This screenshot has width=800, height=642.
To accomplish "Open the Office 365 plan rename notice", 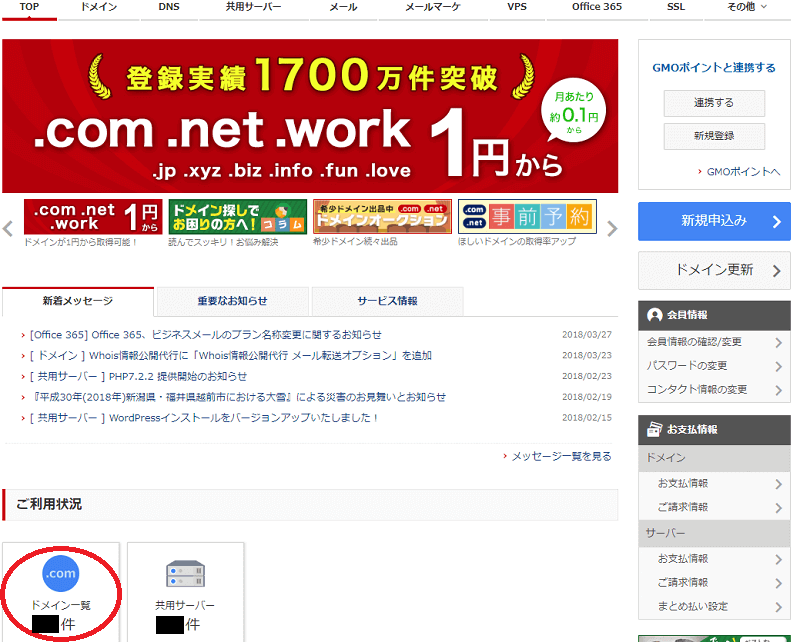I will [206, 335].
